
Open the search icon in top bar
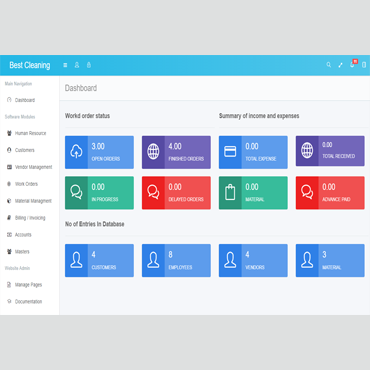point(329,65)
